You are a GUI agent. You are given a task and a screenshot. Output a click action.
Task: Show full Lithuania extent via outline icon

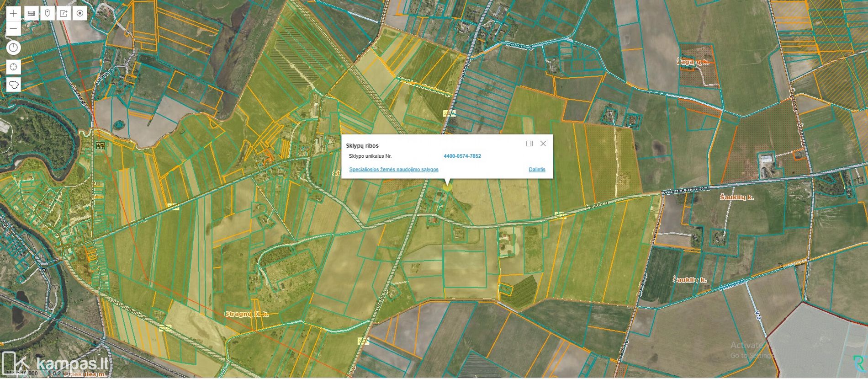tap(13, 85)
